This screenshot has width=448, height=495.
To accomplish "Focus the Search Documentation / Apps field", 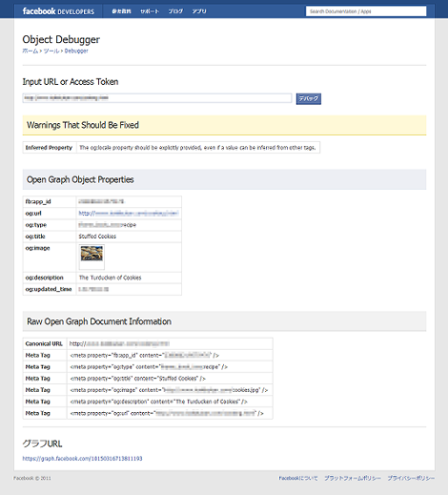I will click(x=366, y=11).
